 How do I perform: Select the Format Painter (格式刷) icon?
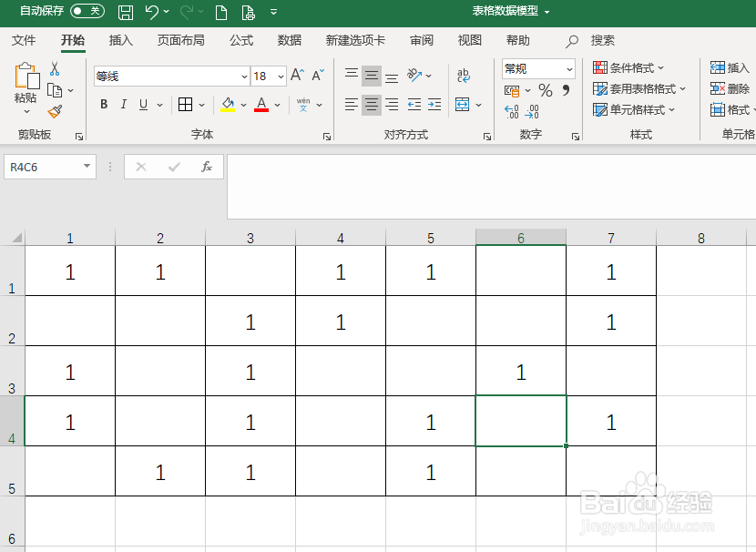(54, 111)
